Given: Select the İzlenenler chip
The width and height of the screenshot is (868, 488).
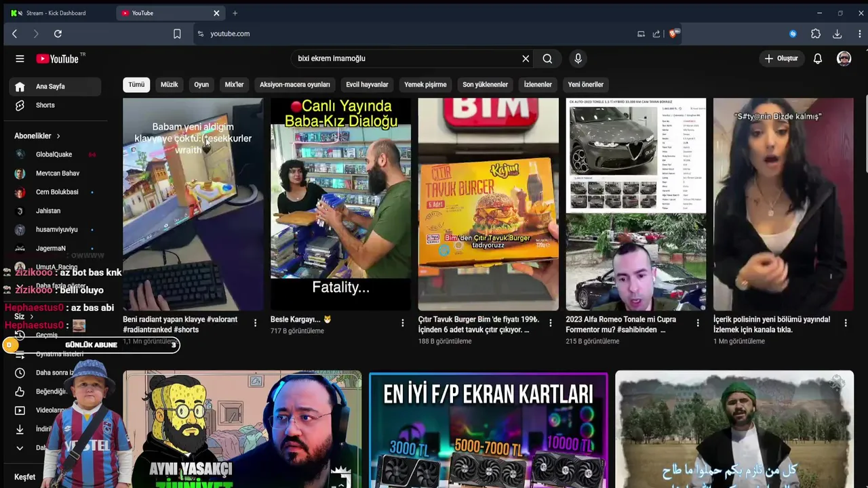Looking at the screenshot, I should coord(538,85).
